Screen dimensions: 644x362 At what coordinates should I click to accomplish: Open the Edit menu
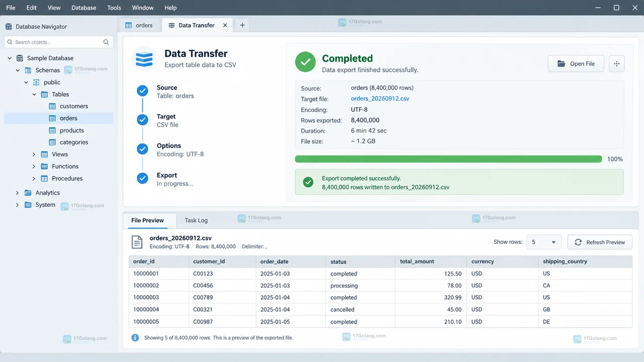[x=31, y=8]
